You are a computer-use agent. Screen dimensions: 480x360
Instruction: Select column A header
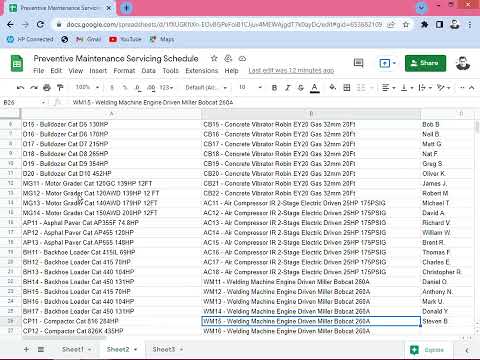111,114
